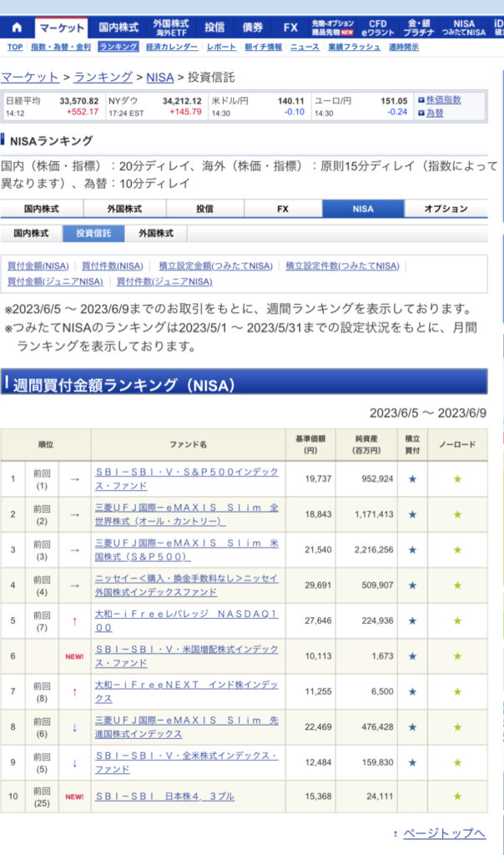This screenshot has width=504, height=855.
Task: Open 買付金額(NISA) ranking link
Action: coord(38,266)
